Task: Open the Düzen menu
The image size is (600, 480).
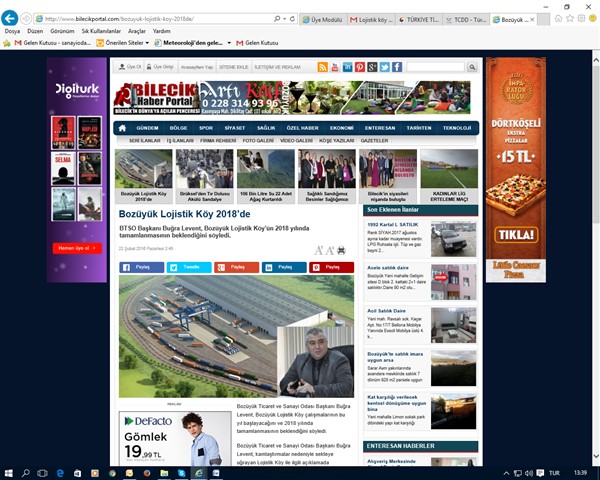Action: (35, 31)
